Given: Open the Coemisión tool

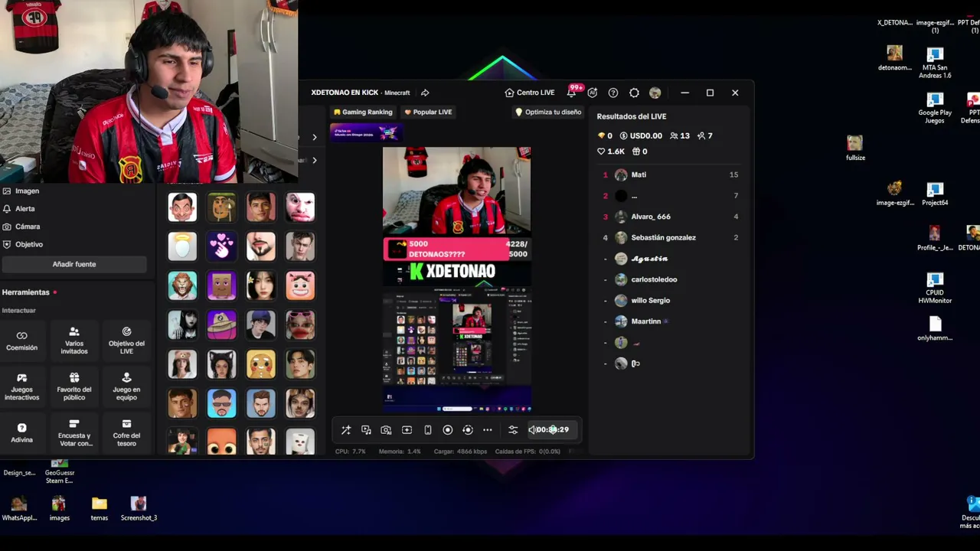Looking at the screenshot, I should coord(21,341).
